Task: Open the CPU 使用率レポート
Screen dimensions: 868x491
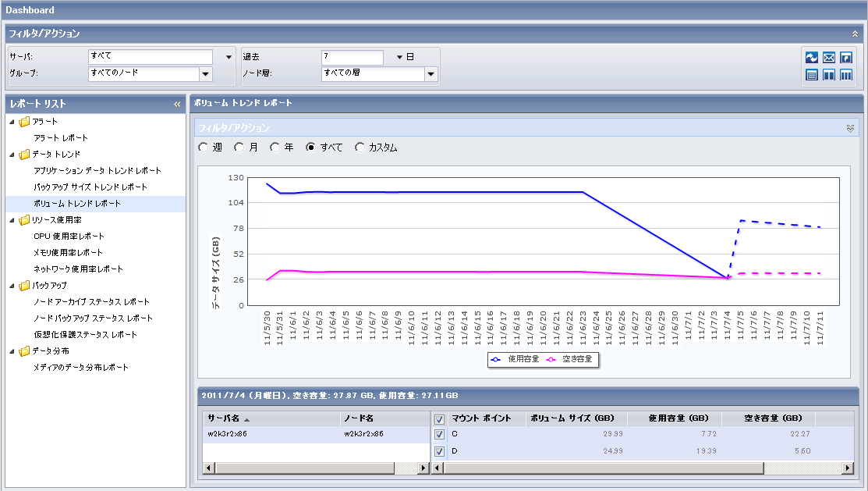Action: [x=69, y=236]
